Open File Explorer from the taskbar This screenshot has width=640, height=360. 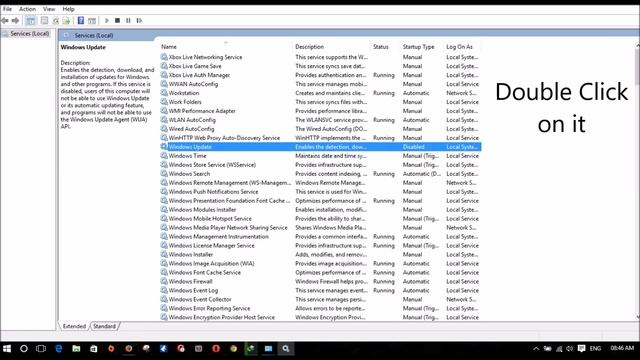[76, 349]
